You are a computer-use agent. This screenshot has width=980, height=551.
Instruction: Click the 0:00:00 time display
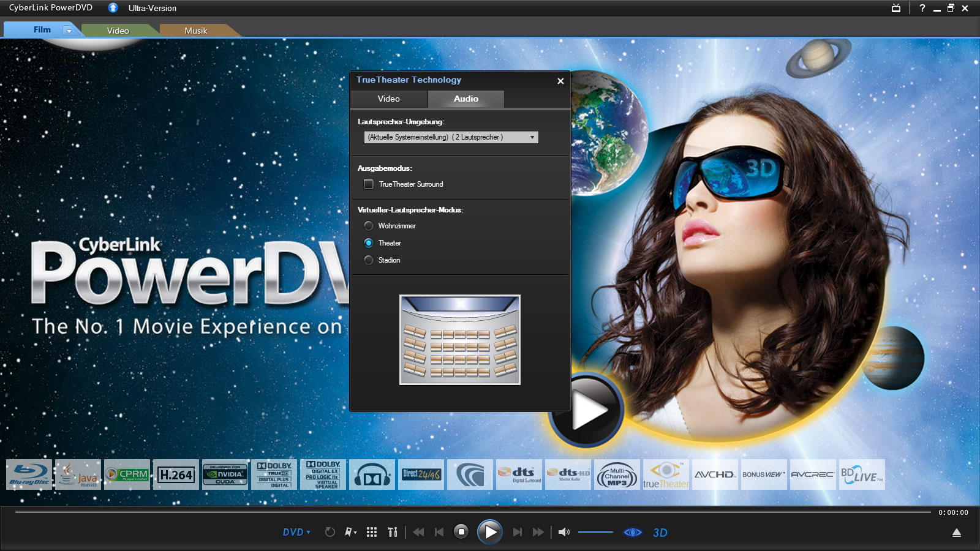(954, 512)
